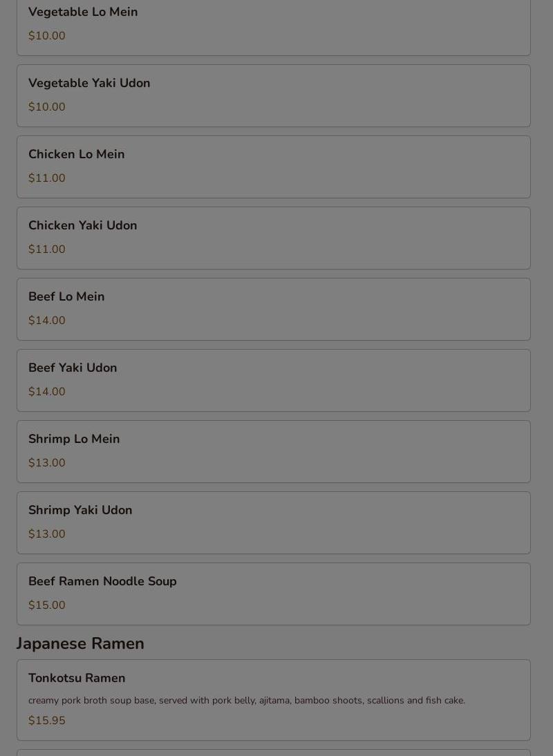
Task: Click the Beef Yaki Udon title text
Action: click(73, 368)
